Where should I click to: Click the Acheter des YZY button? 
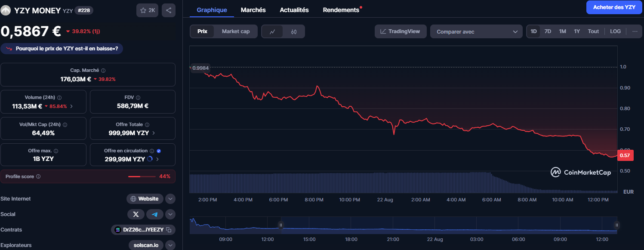click(x=614, y=7)
